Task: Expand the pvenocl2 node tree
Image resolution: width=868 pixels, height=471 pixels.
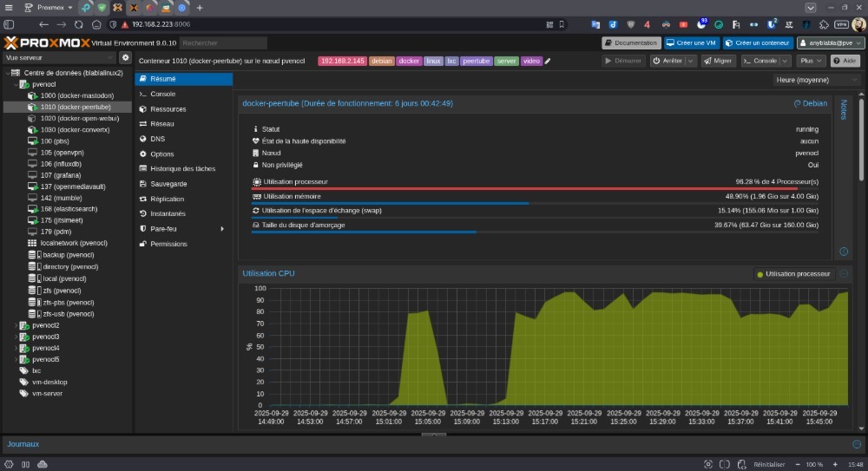Action: 15,325
